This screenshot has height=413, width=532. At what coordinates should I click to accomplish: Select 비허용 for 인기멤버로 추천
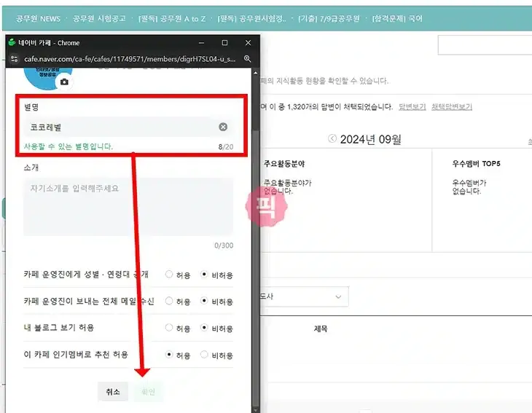pyautogui.click(x=204, y=354)
